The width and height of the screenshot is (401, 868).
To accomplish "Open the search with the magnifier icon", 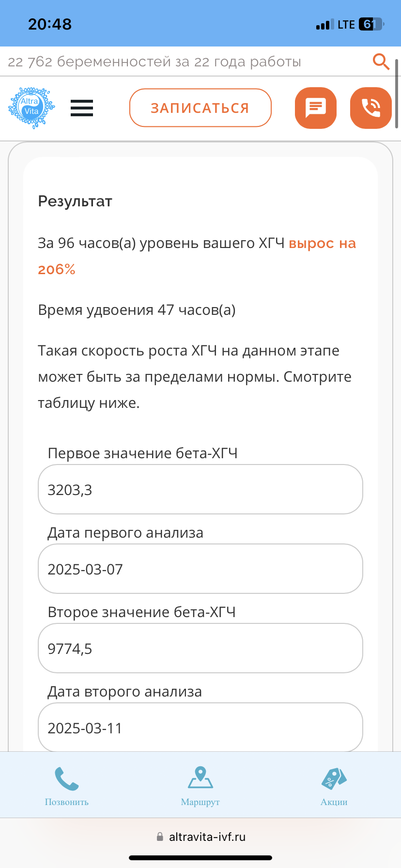I will point(381,62).
